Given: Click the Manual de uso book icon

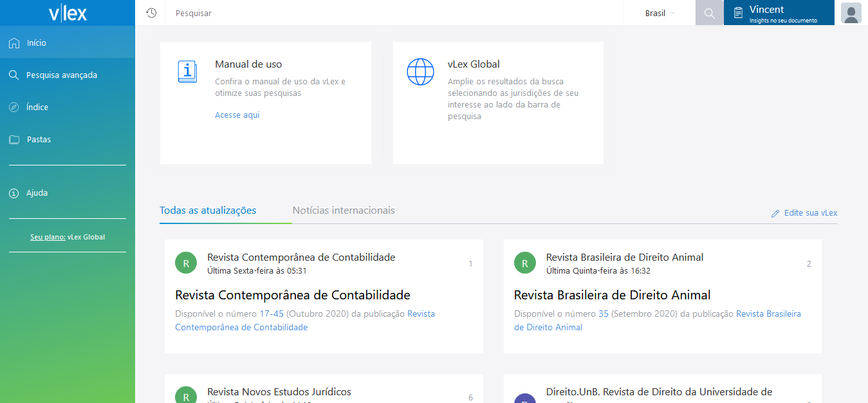Looking at the screenshot, I should pos(187,71).
